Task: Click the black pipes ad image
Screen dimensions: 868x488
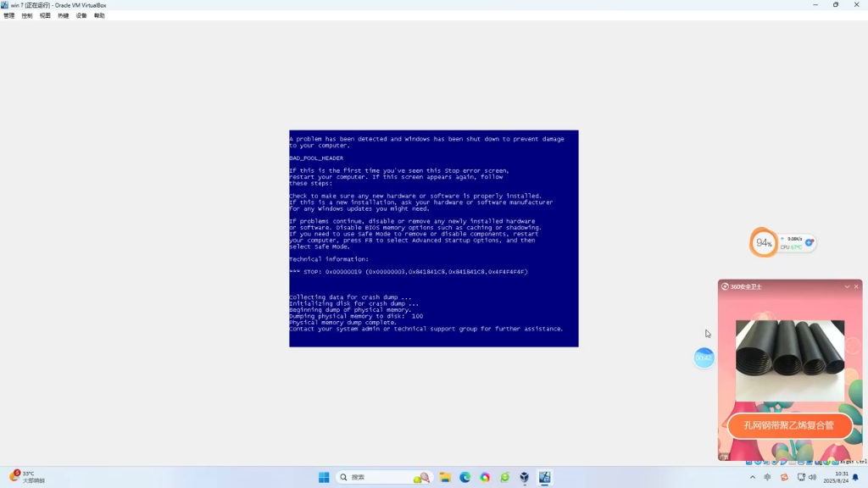Action: tap(790, 360)
